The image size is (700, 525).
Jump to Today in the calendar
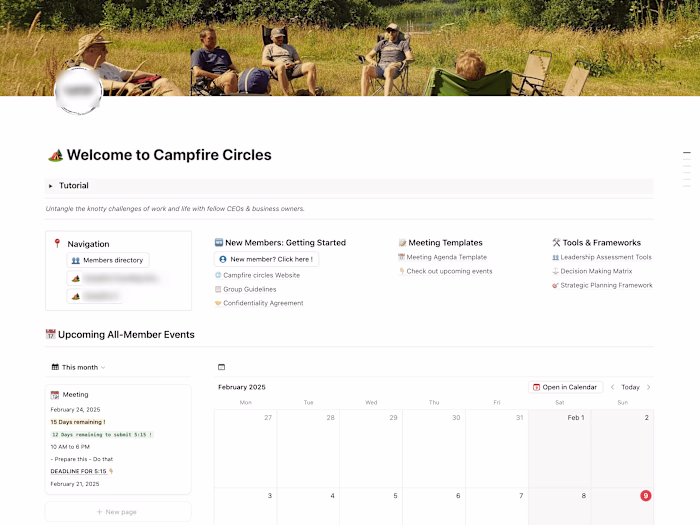click(x=630, y=387)
